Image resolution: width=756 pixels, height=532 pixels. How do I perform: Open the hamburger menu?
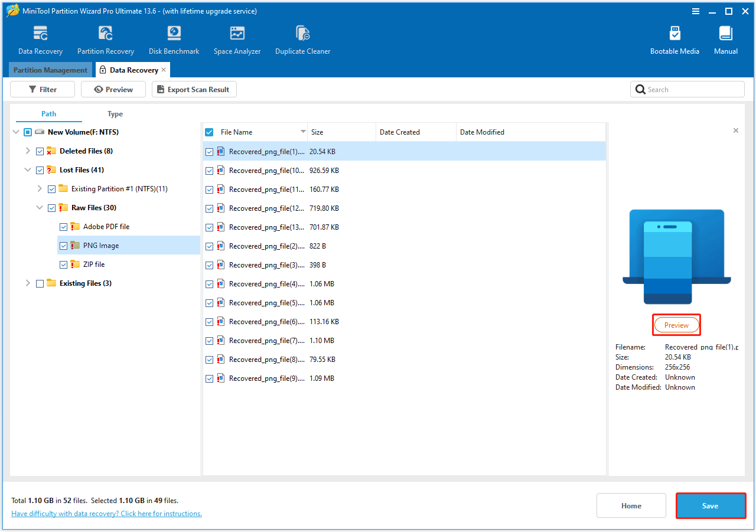tap(696, 11)
